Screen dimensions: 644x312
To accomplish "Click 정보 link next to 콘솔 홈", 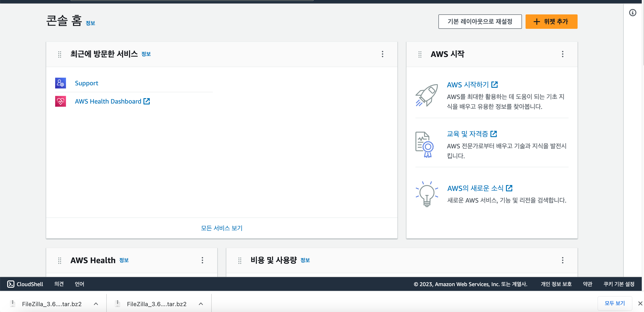I will (x=90, y=23).
